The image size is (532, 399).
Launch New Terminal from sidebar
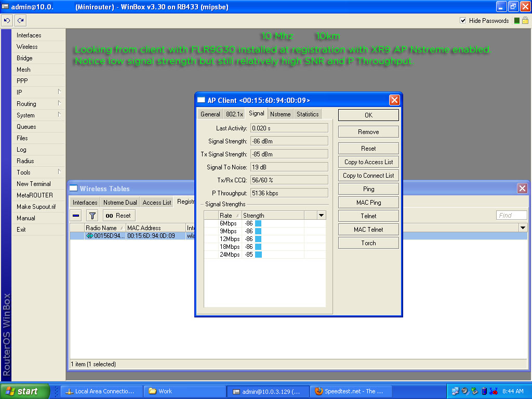(34, 184)
